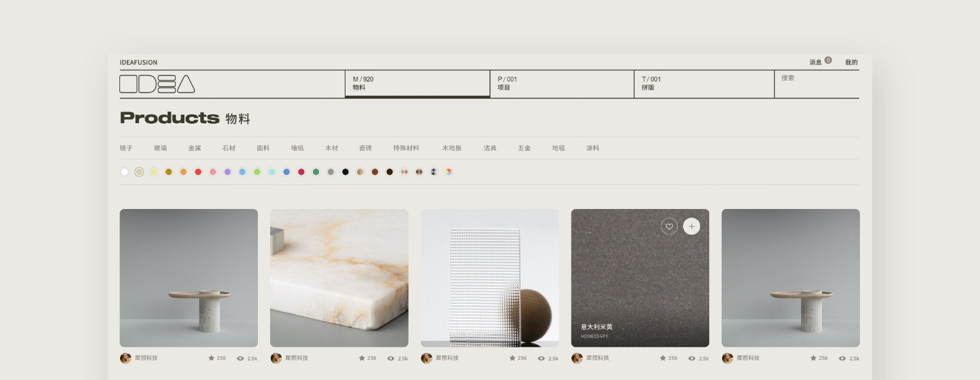The height and width of the screenshot is (380, 980).
Task: Click the eye views icon under the 意大利米黄 card
Action: [x=692, y=359]
